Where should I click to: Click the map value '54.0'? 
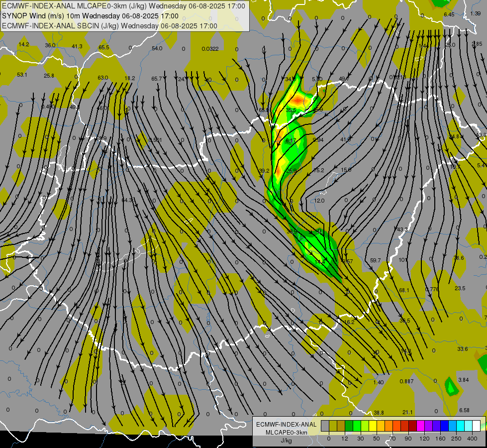(157, 48)
